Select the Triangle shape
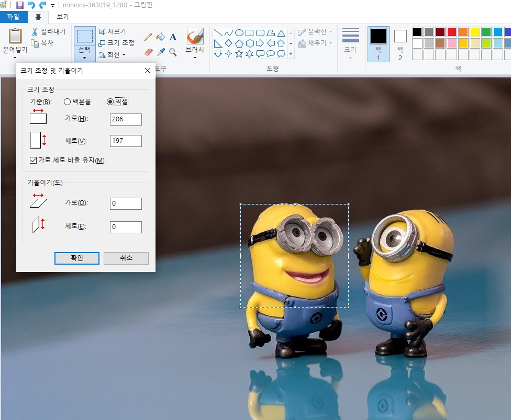 click(x=281, y=32)
